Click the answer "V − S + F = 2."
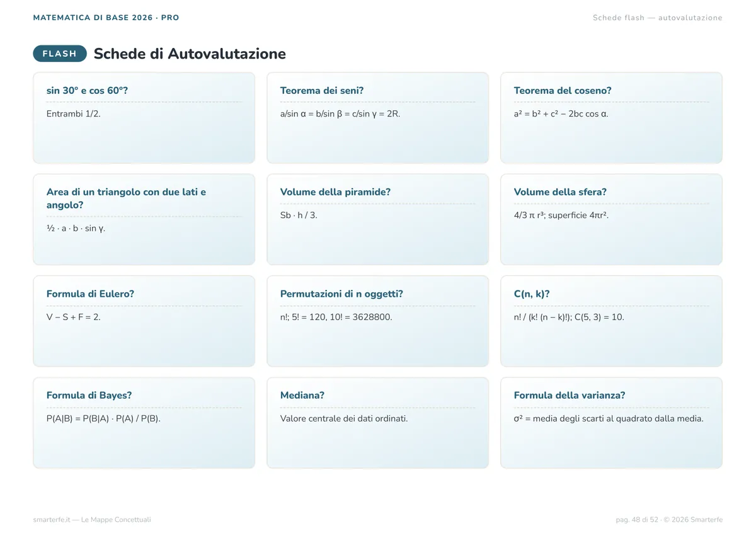This screenshot has width=756, height=535. tap(74, 317)
